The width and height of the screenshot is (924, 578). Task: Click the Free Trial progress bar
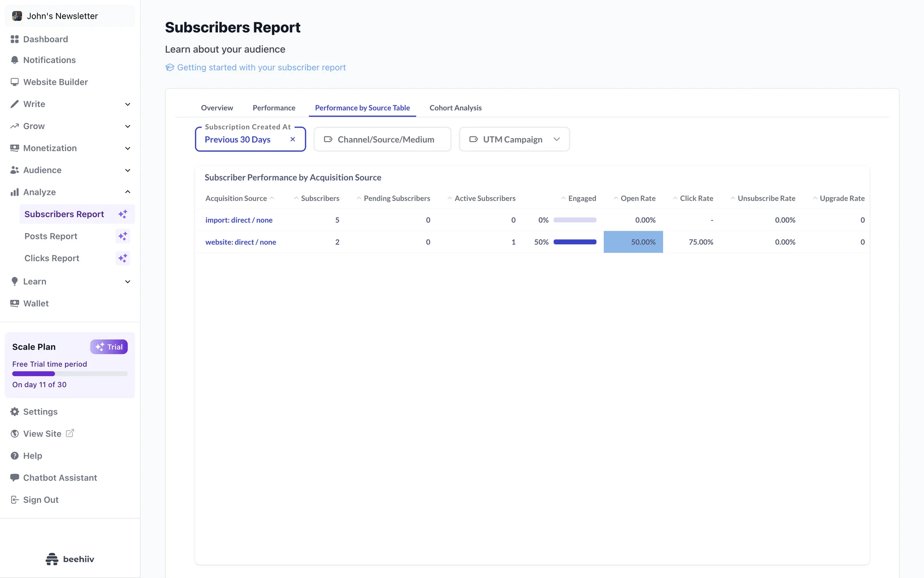point(70,374)
